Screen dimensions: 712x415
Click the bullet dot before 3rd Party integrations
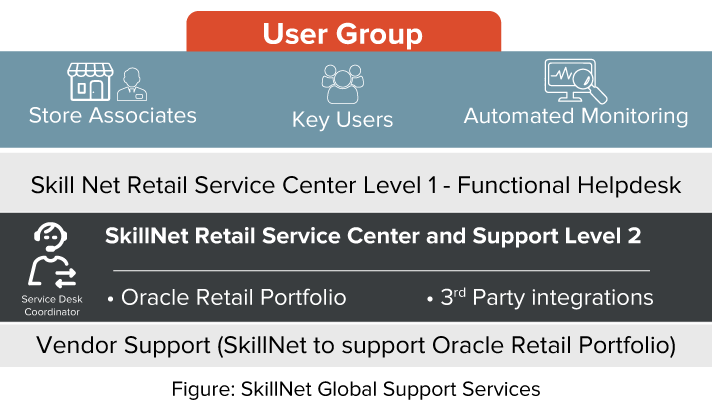click(430, 300)
